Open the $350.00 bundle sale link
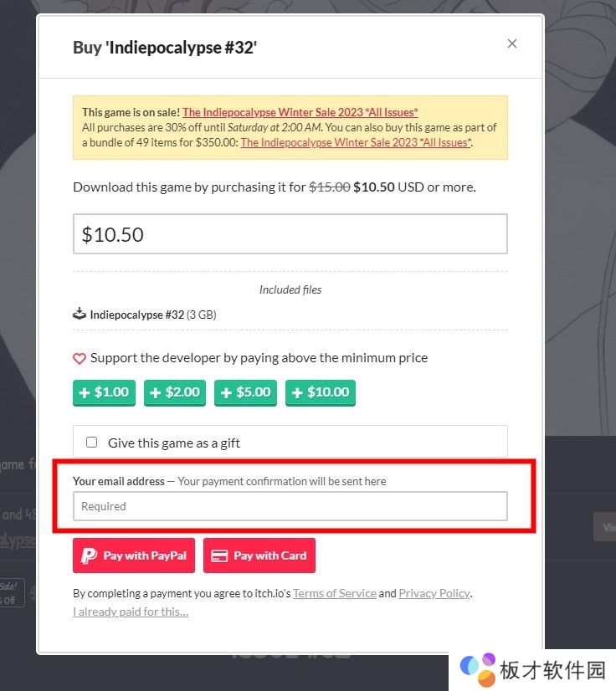This screenshot has width=616, height=691. point(356,142)
